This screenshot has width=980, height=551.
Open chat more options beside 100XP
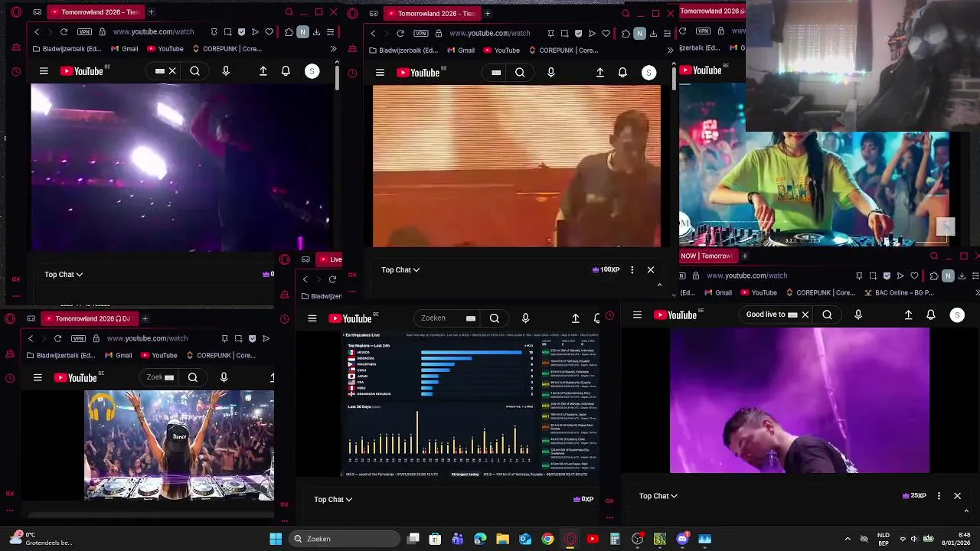click(x=632, y=269)
